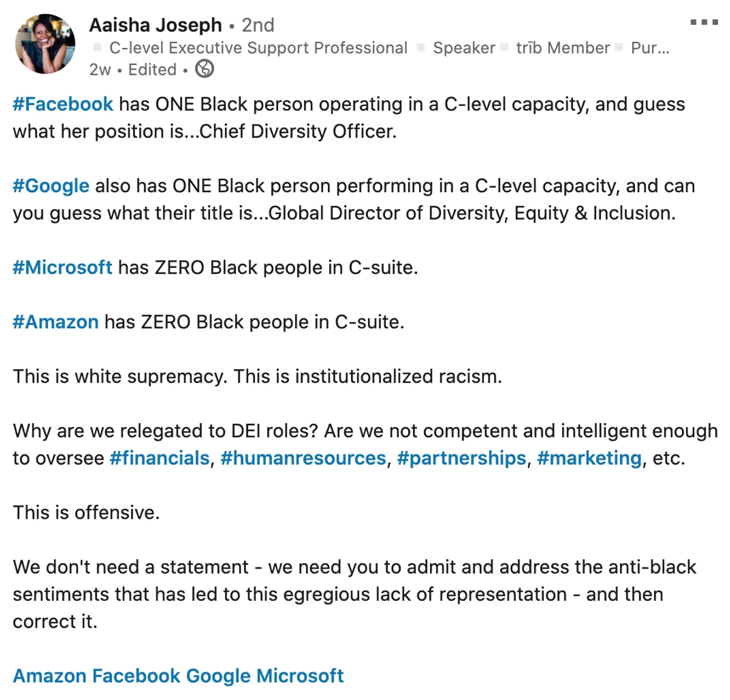Open the Amazon company mention at the bottom

[x=50, y=676]
